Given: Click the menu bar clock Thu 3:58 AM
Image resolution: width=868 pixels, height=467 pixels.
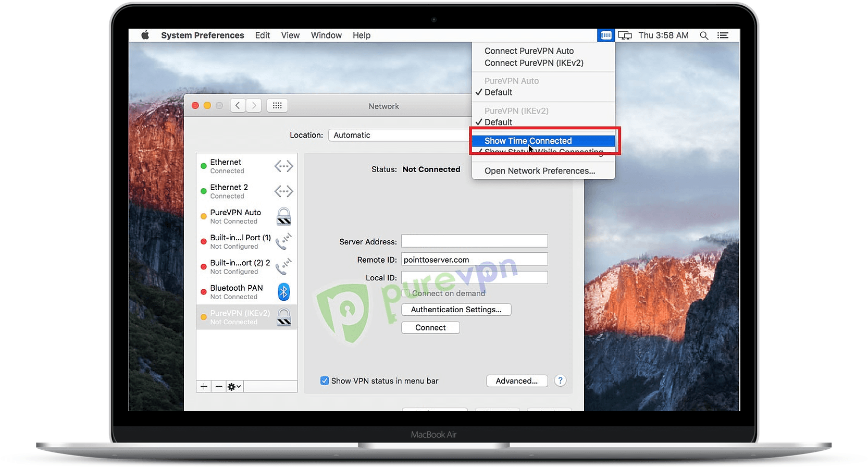Looking at the screenshot, I should point(663,35).
